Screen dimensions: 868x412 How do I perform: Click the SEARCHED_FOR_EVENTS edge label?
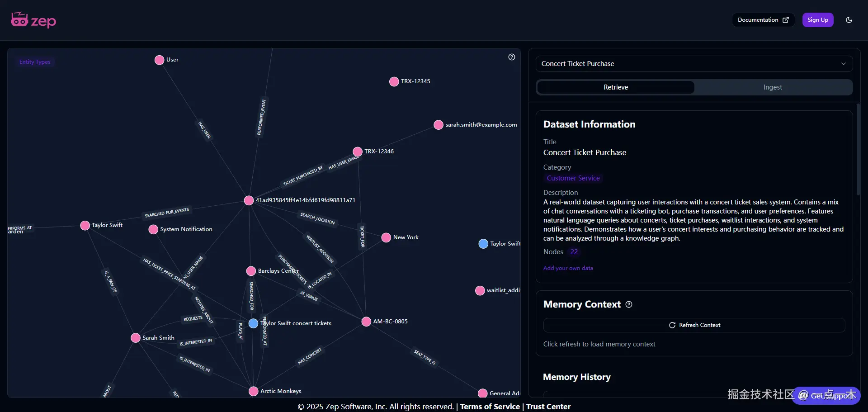(167, 213)
